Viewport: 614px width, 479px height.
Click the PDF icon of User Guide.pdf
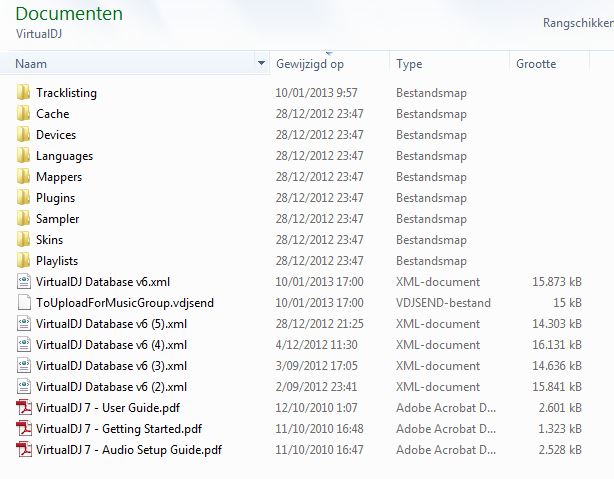[24, 408]
